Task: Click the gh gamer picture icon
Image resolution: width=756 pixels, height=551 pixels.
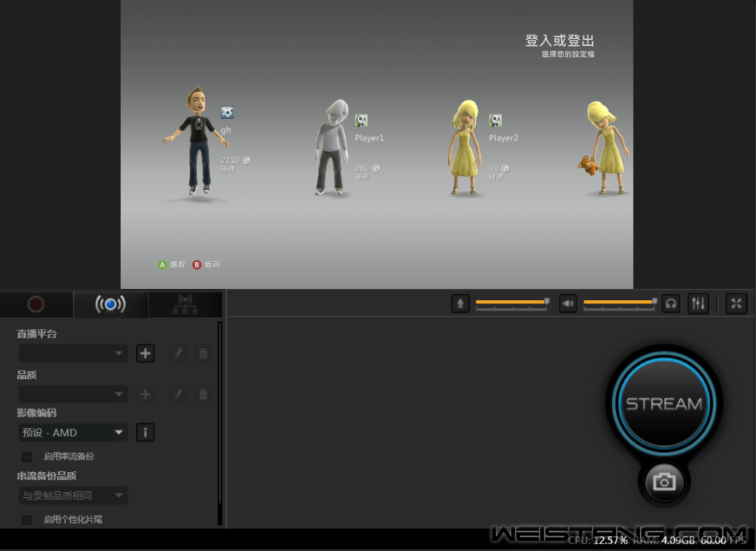Action: tap(227, 112)
